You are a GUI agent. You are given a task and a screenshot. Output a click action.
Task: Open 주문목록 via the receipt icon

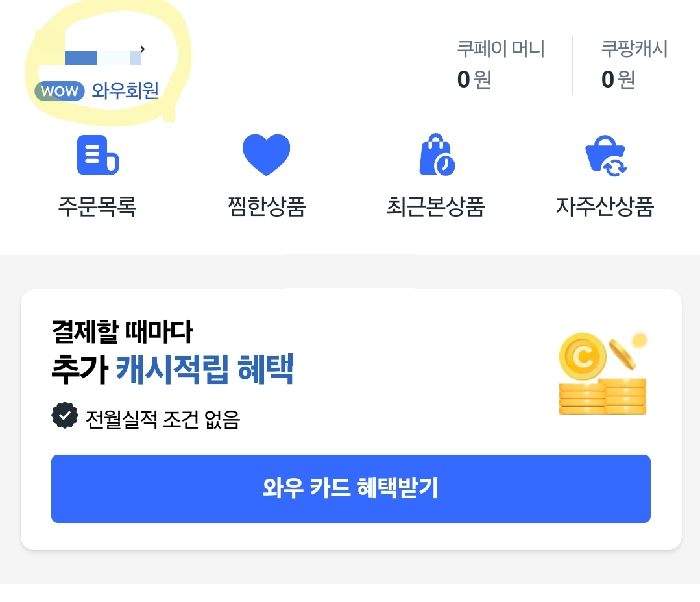(x=97, y=154)
